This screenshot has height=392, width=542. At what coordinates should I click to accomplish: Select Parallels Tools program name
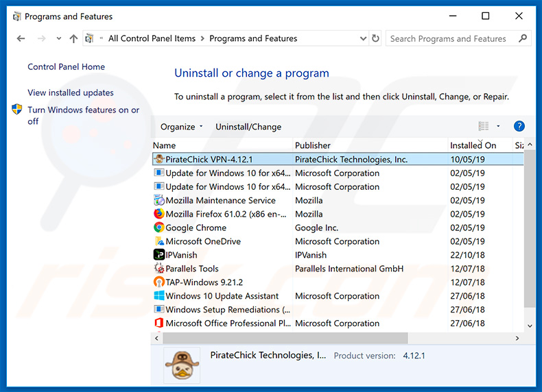[x=192, y=269]
